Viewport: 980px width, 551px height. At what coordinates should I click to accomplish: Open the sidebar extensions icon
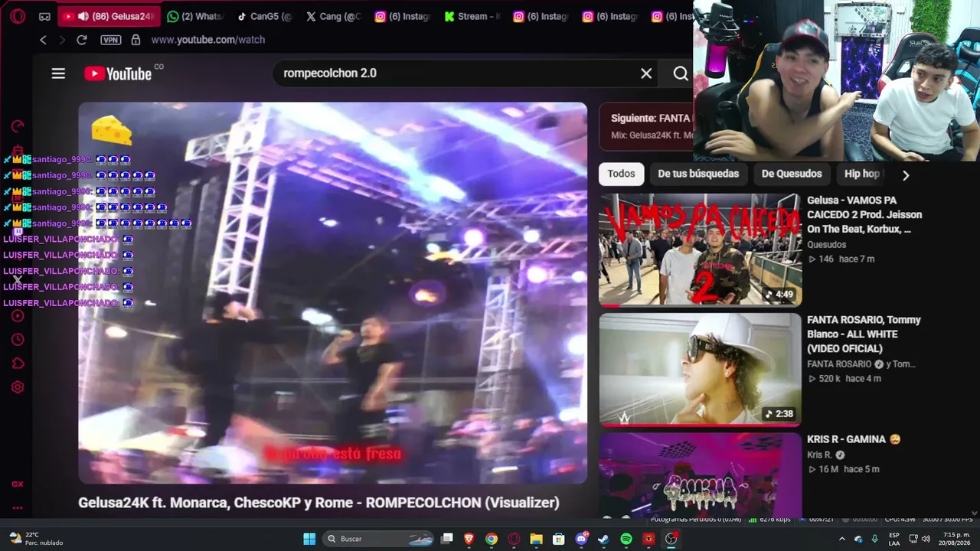(x=18, y=364)
